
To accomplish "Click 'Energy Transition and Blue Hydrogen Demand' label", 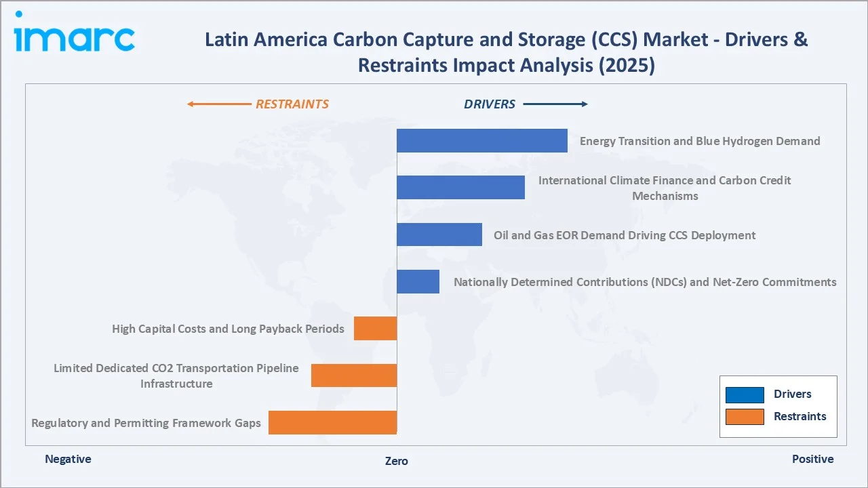I will [700, 141].
